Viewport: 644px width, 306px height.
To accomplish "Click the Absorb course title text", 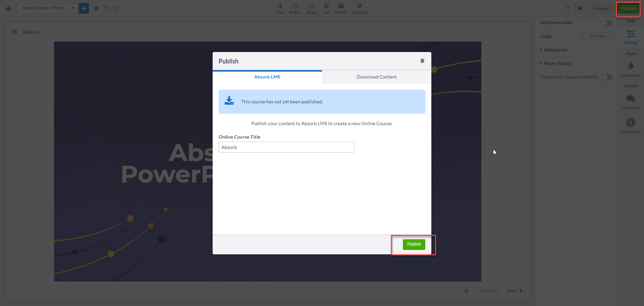I will [x=31, y=32].
